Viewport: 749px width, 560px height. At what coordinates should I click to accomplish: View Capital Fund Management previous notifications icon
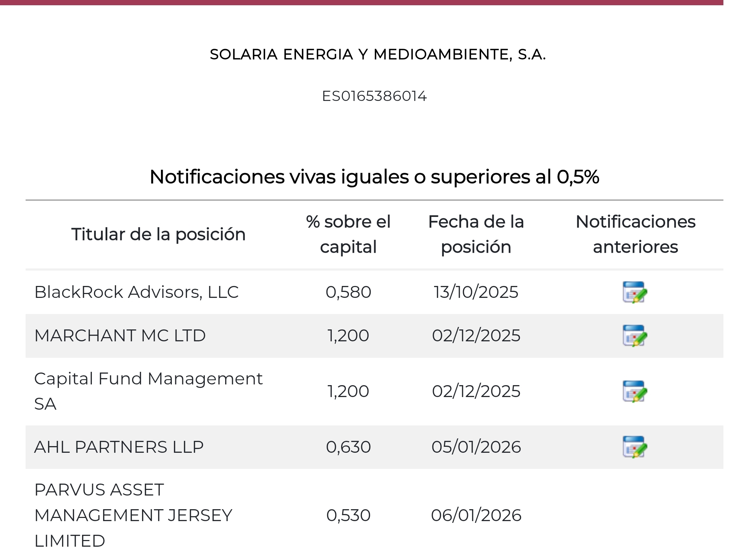click(x=635, y=391)
